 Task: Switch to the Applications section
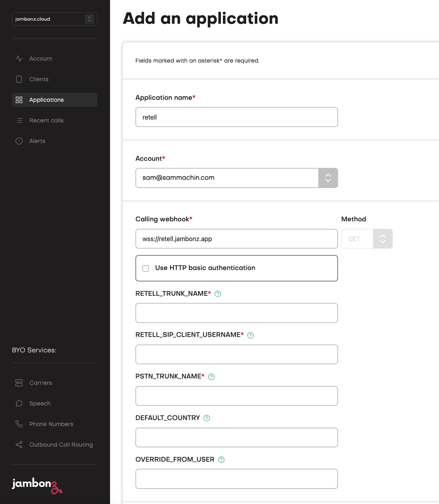tap(46, 100)
